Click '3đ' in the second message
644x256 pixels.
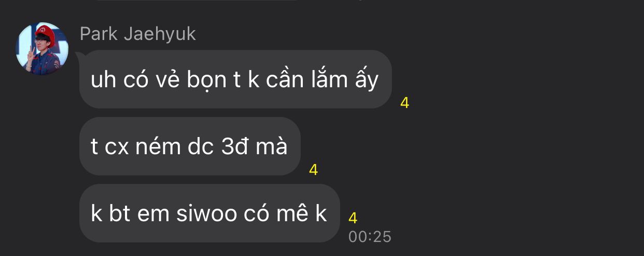(232, 147)
